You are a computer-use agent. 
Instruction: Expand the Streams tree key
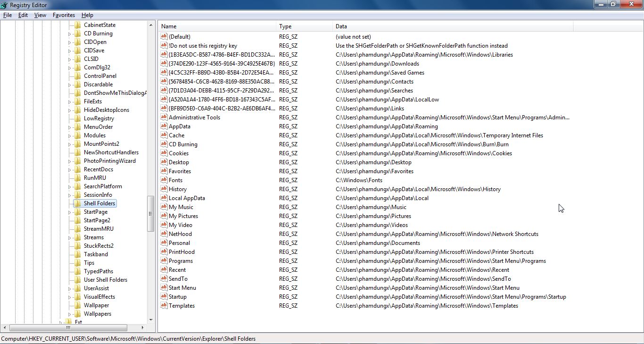point(70,238)
